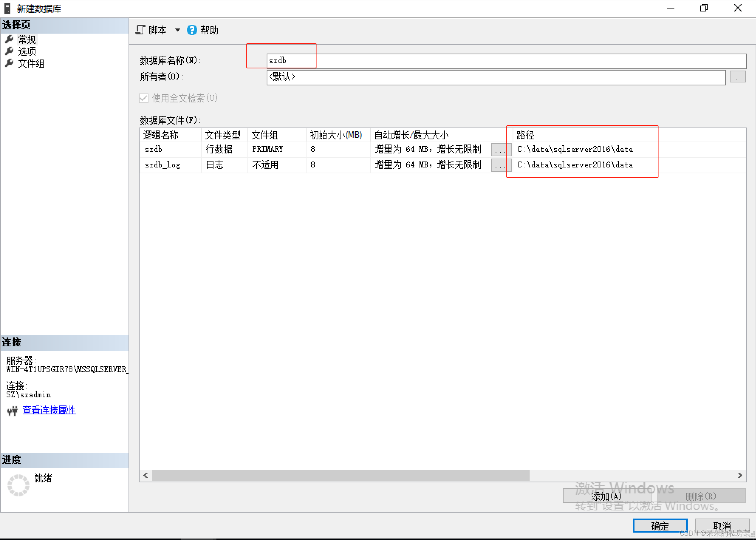
Task: Close the 新建数据库 dialog
Action: 738,8
